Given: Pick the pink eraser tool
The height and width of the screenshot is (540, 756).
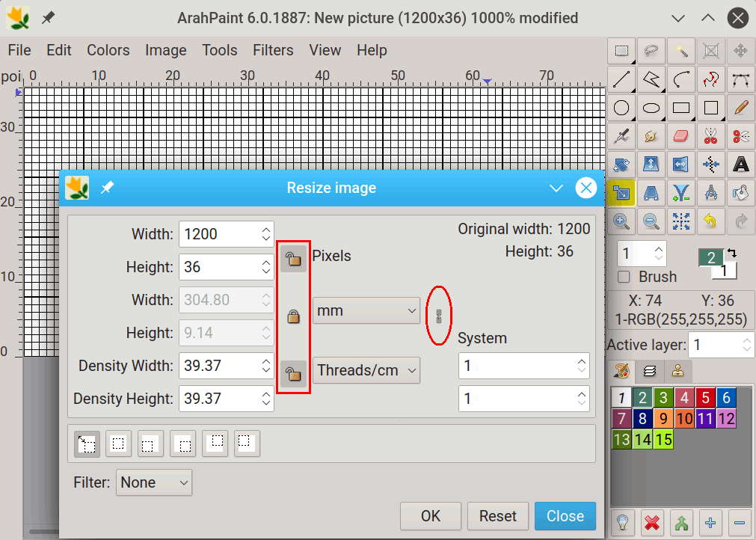Looking at the screenshot, I should (x=681, y=136).
